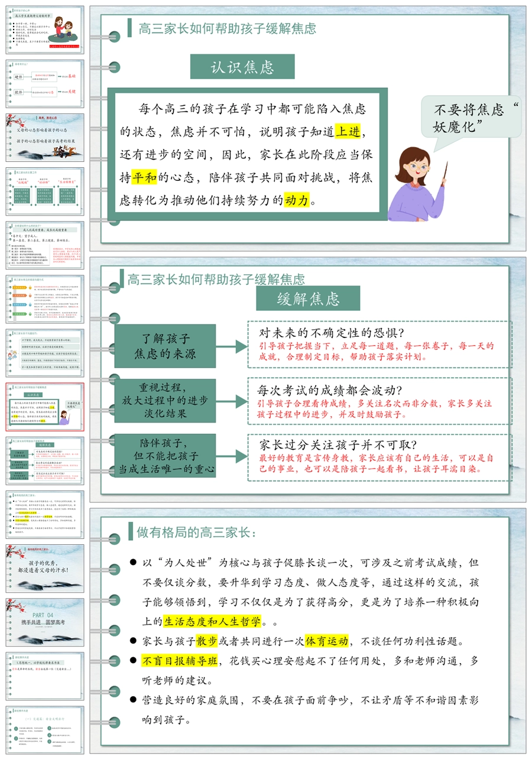532x760 pixels.
Task: Click the 认识焦虑 green title banner
Action: pyautogui.click(x=242, y=67)
